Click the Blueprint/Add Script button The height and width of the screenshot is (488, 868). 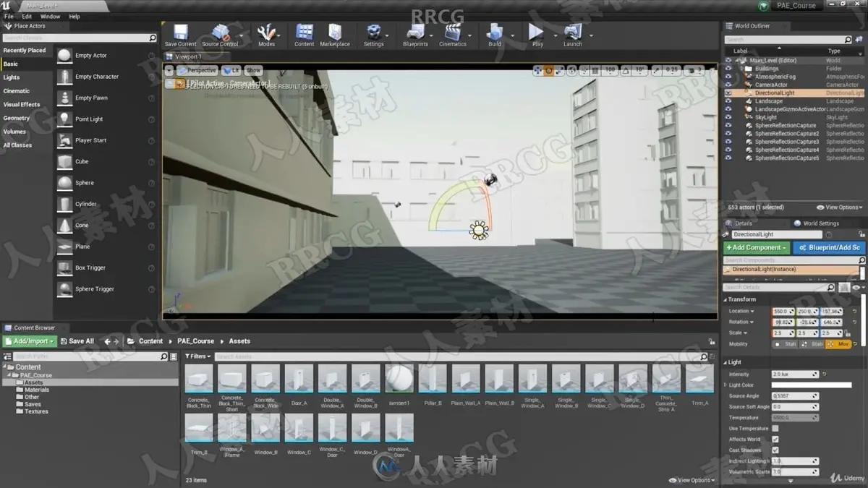829,247
